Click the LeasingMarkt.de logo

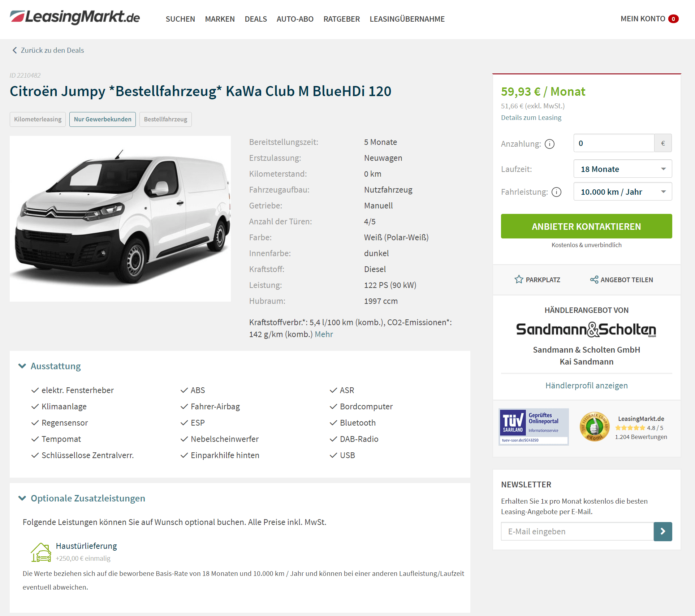click(75, 17)
